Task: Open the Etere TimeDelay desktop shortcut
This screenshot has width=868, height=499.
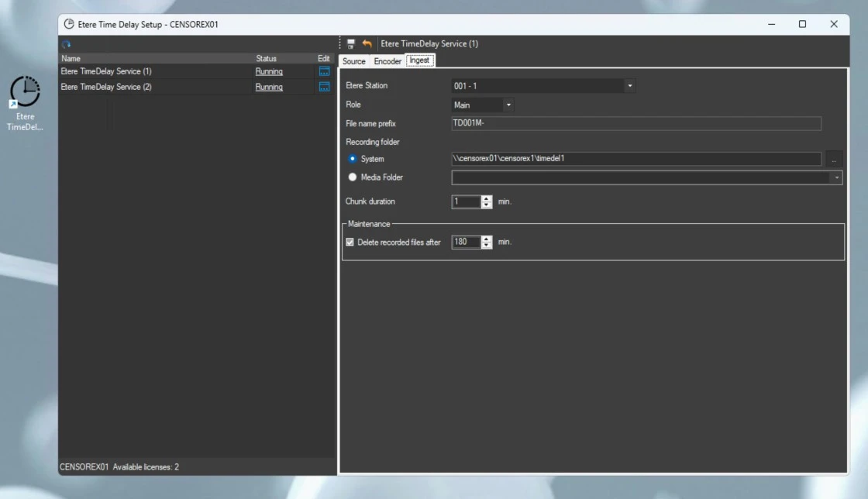Action: tap(25, 104)
